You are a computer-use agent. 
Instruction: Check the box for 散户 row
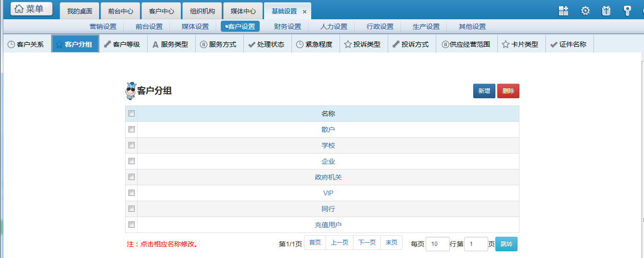coord(131,129)
